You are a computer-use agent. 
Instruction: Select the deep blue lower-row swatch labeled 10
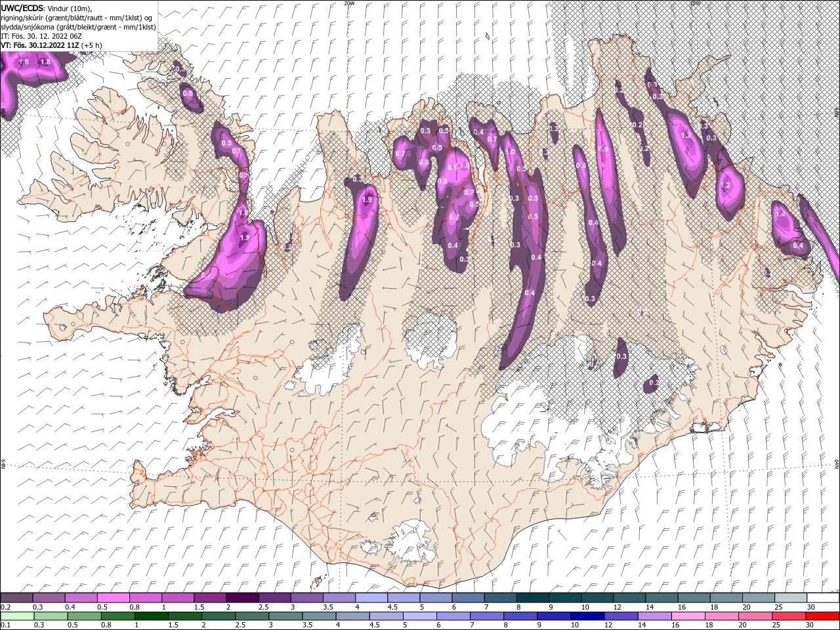point(588,616)
